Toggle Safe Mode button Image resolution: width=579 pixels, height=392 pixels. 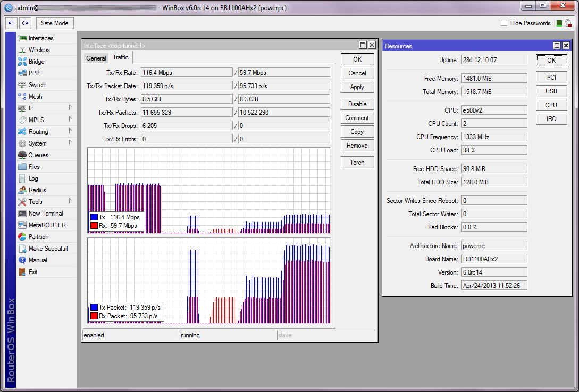click(x=55, y=23)
